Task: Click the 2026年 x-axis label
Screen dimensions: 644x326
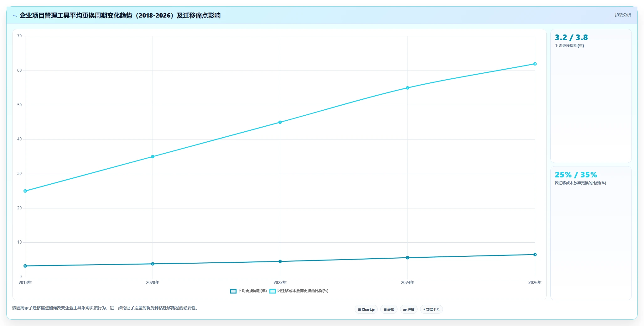Action: click(x=535, y=282)
